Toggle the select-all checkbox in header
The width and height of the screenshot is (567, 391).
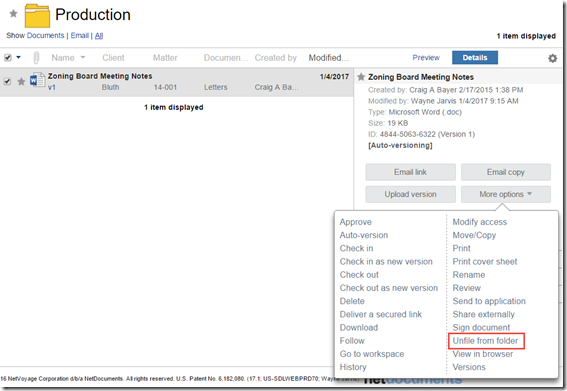(x=8, y=58)
